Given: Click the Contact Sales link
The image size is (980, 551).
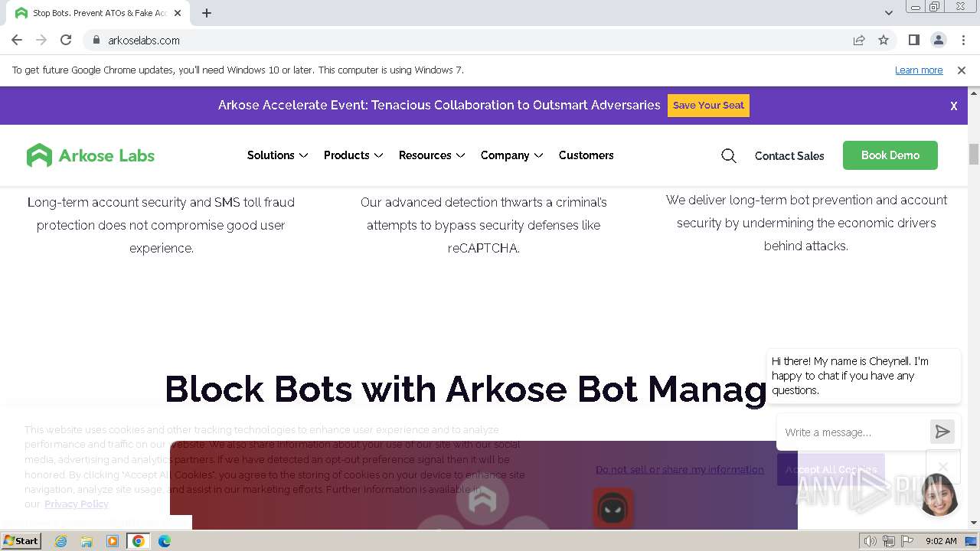Looking at the screenshot, I should pyautogui.click(x=789, y=155).
